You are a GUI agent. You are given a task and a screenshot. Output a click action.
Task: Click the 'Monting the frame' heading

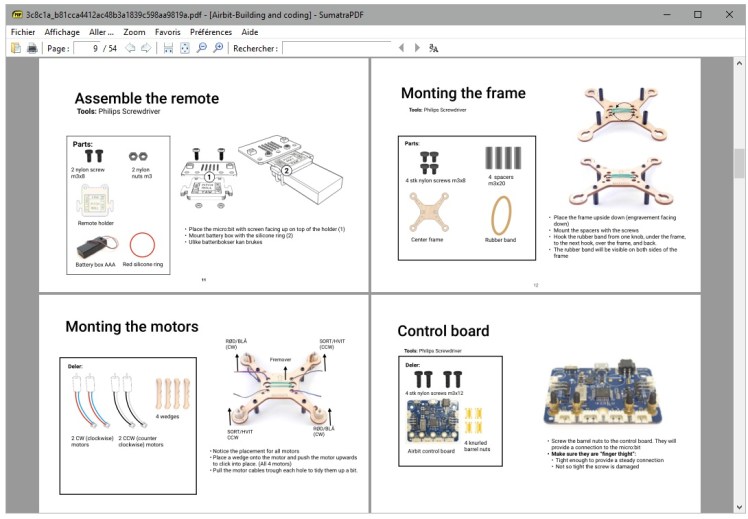click(463, 93)
